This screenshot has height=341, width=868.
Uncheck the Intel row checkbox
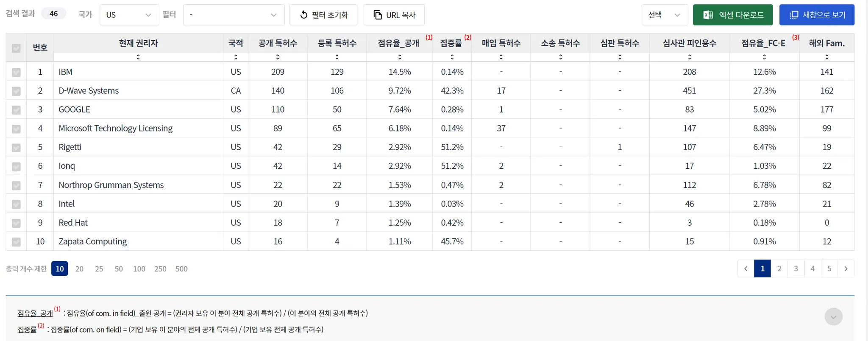click(x=16, y=204)
